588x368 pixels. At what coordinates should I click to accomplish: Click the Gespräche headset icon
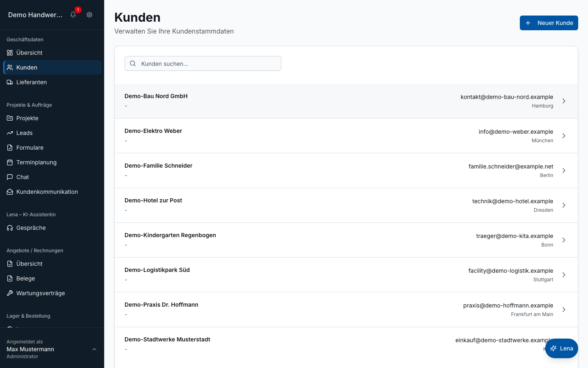[x=10, y=228]
